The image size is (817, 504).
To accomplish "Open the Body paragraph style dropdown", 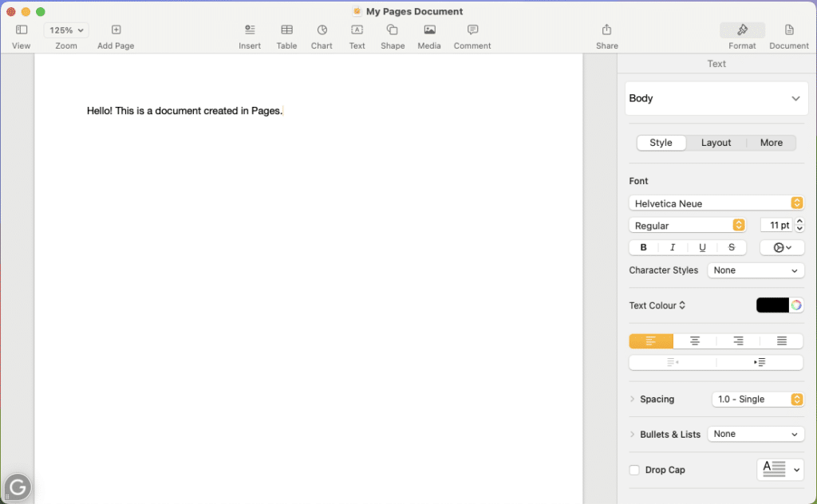I will pyautogui.click(x=716, y=98).
